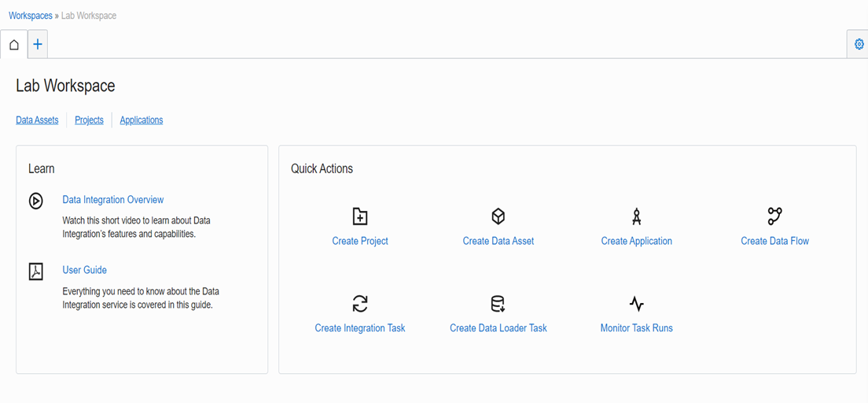Click the Create Data Loader Task database icon
The image size is (868, 403).
pos(498,304)
